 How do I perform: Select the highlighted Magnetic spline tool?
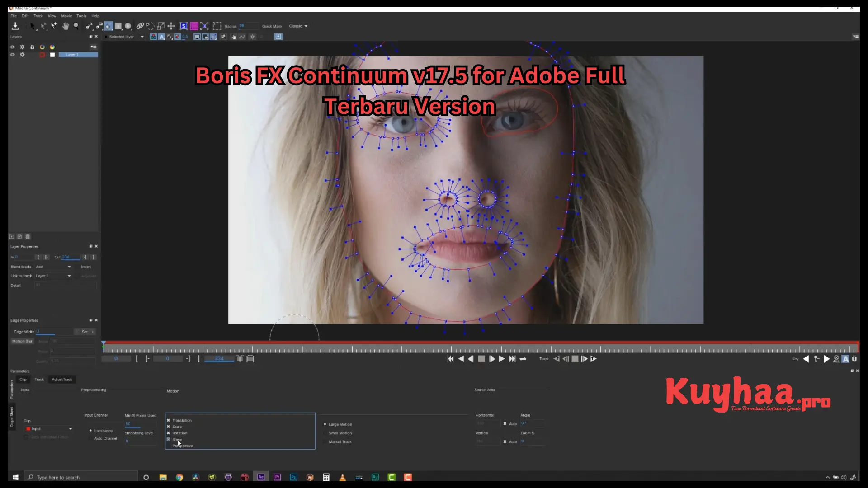(x=108, y=26)
